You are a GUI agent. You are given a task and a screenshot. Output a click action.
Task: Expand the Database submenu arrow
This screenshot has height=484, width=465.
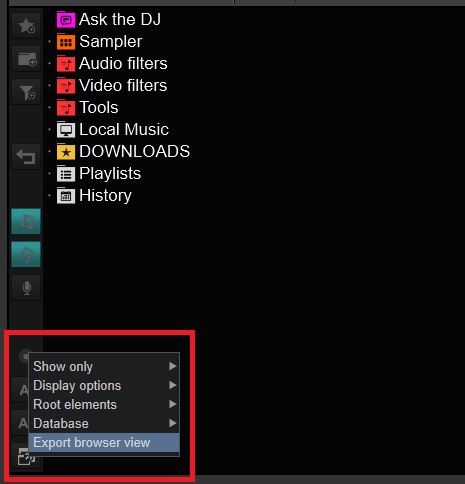tap(172, 423)
